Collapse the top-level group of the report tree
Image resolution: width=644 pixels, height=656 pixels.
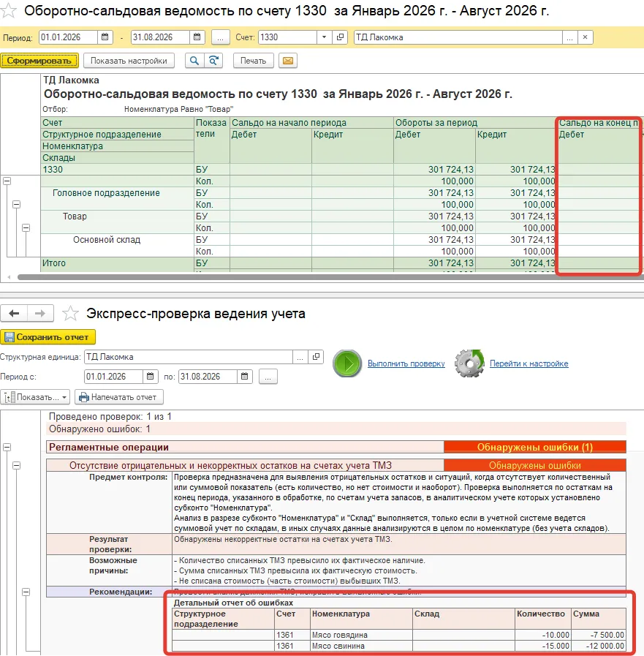[x=7, y=181]
